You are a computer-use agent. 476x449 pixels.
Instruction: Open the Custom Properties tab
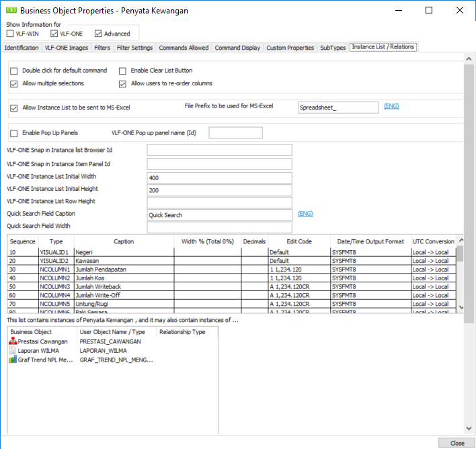pyautogui.click(x=290, y=48)
